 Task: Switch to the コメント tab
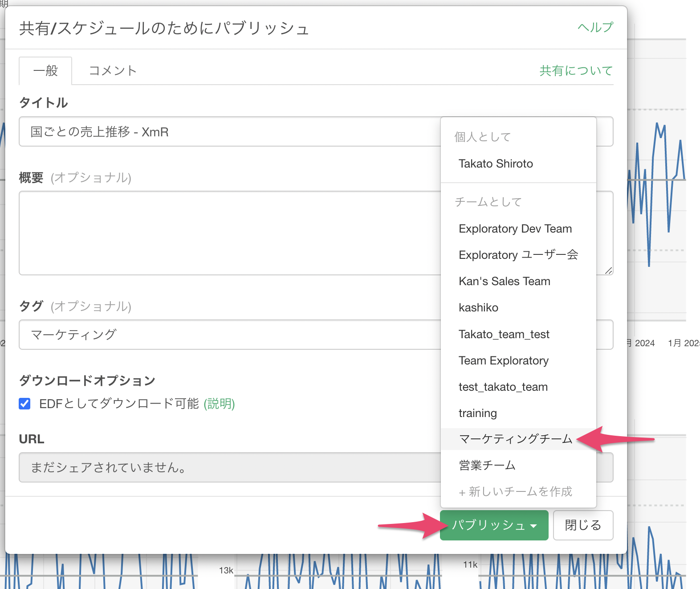click(x=113, y=71)
